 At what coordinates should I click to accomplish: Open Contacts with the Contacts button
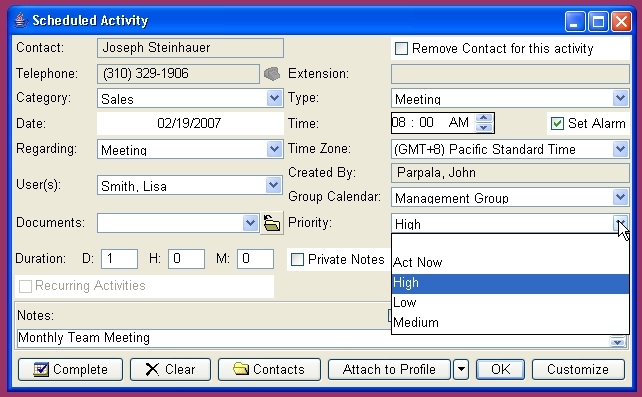coord(269,370)
